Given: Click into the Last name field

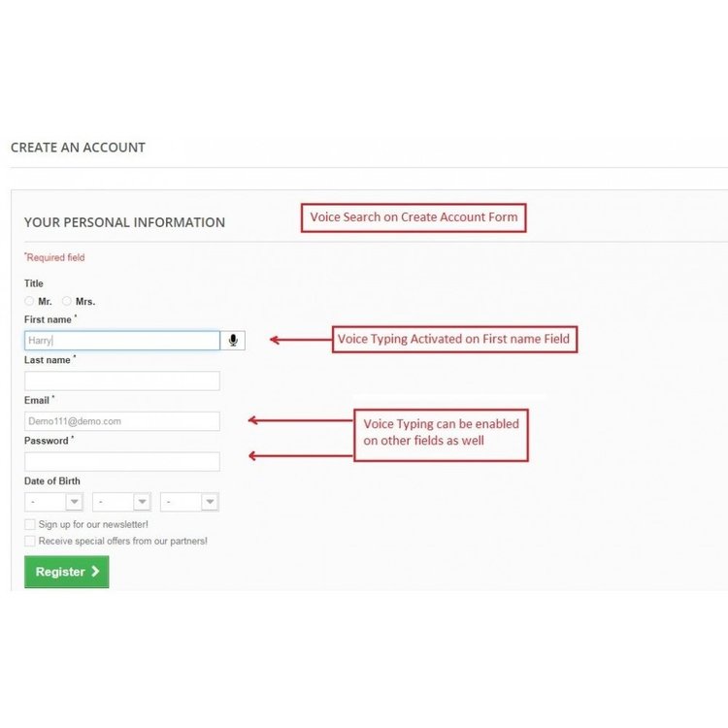Looking at the screenshot, I should pyautogui.click(x=122, y=381).
